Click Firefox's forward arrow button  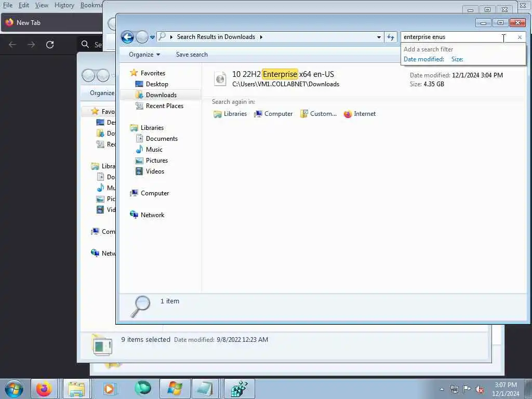(x=31, y=45)
